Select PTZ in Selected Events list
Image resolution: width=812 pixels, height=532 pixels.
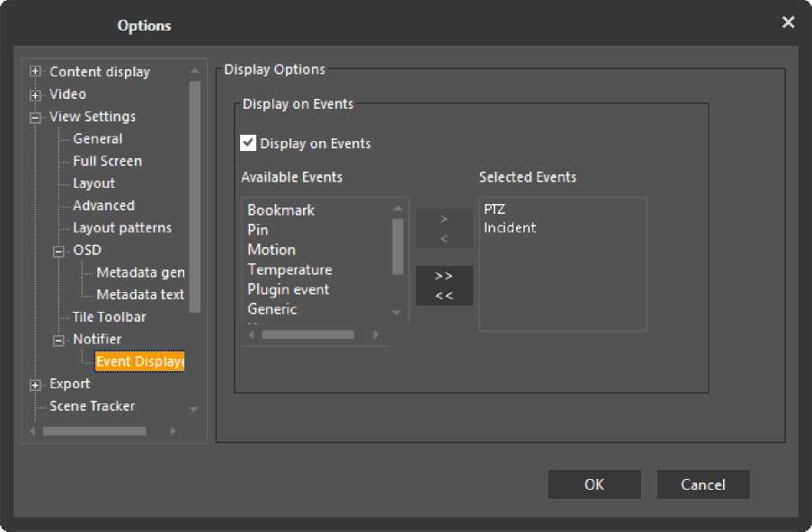495,209
